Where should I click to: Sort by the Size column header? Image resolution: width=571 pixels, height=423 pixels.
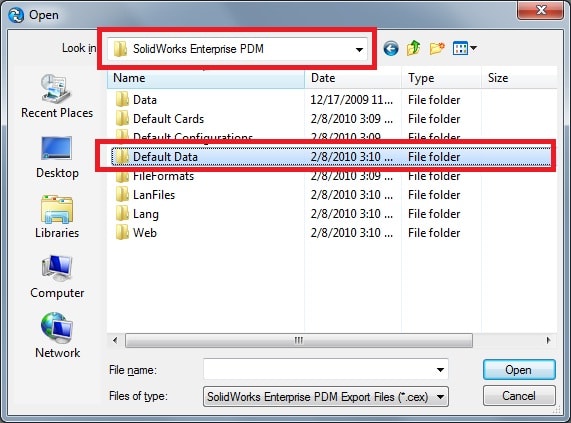coord(519,78)
